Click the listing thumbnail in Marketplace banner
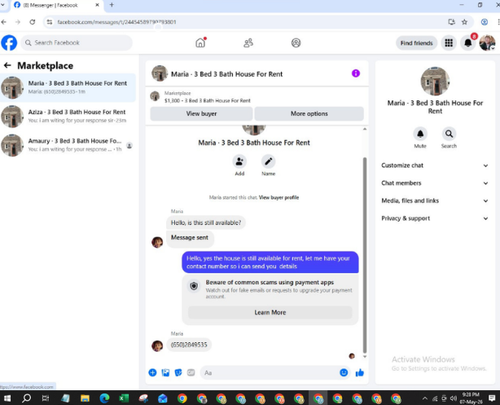The height and width of the screenshot is (405, 500). (x=155, y=96)
